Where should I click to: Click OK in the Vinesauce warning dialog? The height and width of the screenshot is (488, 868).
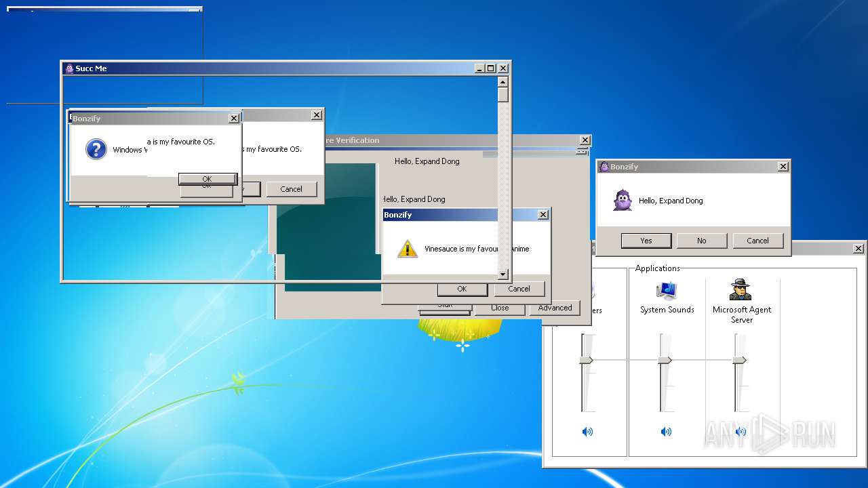click(x=462, y=289)
